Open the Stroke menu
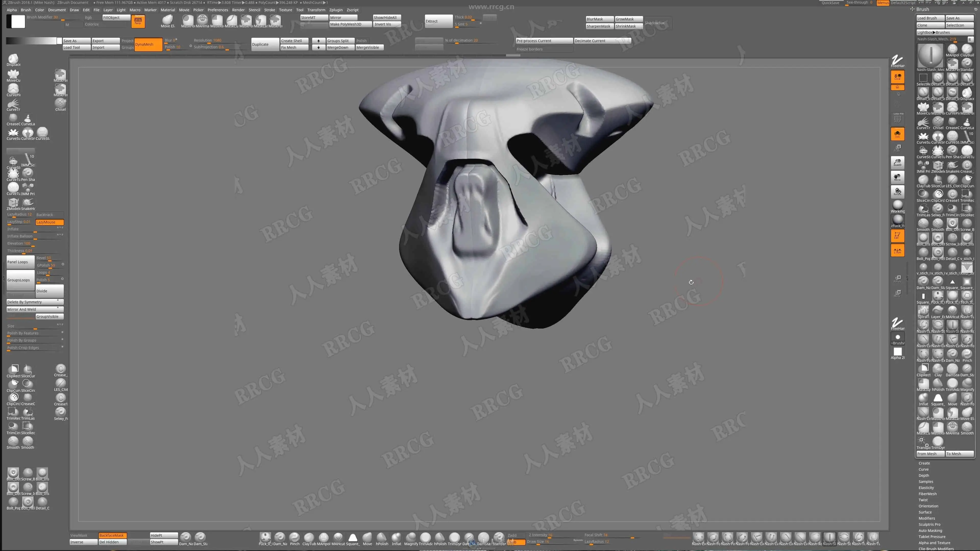 click(269, 10)
